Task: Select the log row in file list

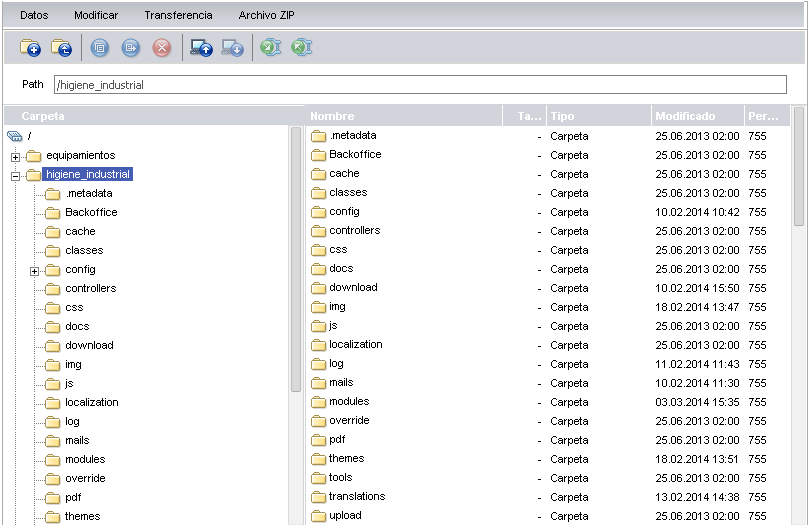Action: (548, 364)
